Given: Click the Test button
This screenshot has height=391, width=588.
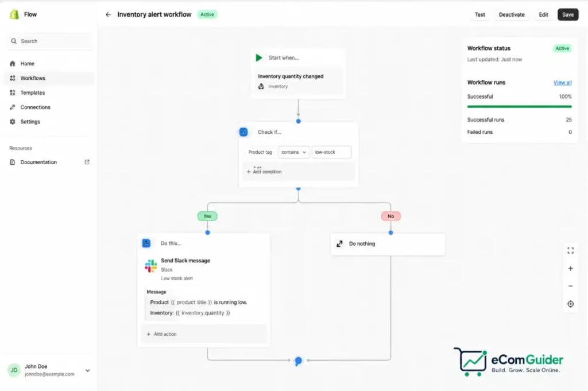Looking at the screenshot, I should (x=479, y=14).
